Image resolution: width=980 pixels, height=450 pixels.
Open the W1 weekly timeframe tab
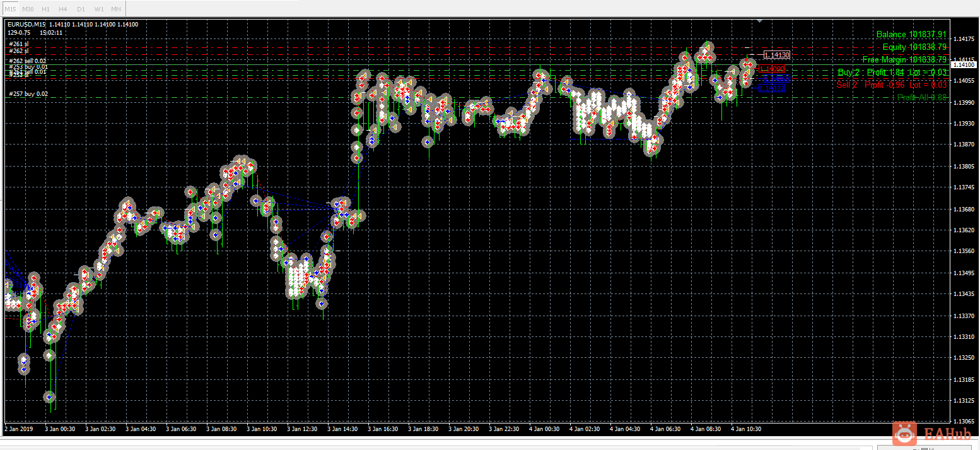point(98,9)
